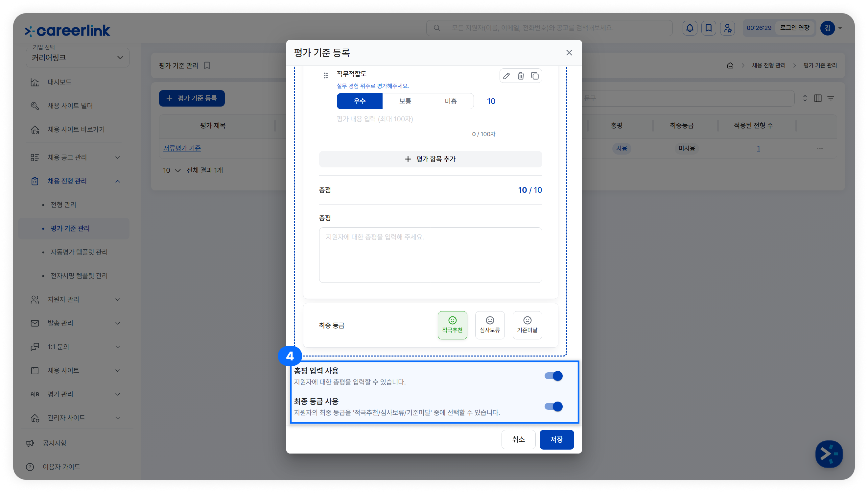
Task: Choose the 적극추천 final grade
Action: 452,325
